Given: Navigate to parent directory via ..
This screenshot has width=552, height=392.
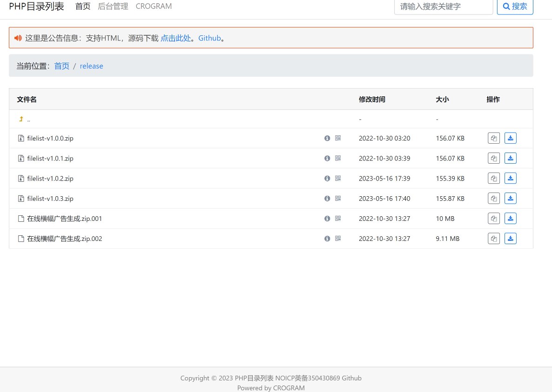Looking at the screenshot, I should point(24,119).
